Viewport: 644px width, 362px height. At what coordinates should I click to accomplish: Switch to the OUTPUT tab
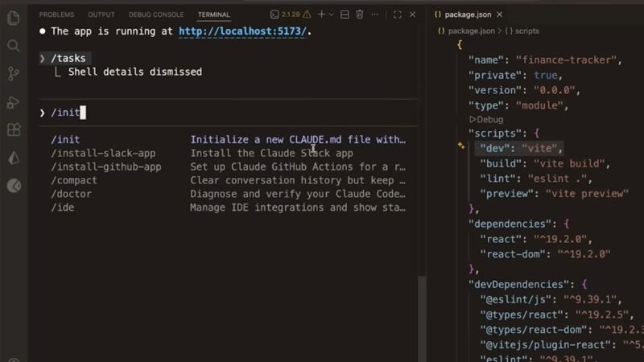pos(101,14)
